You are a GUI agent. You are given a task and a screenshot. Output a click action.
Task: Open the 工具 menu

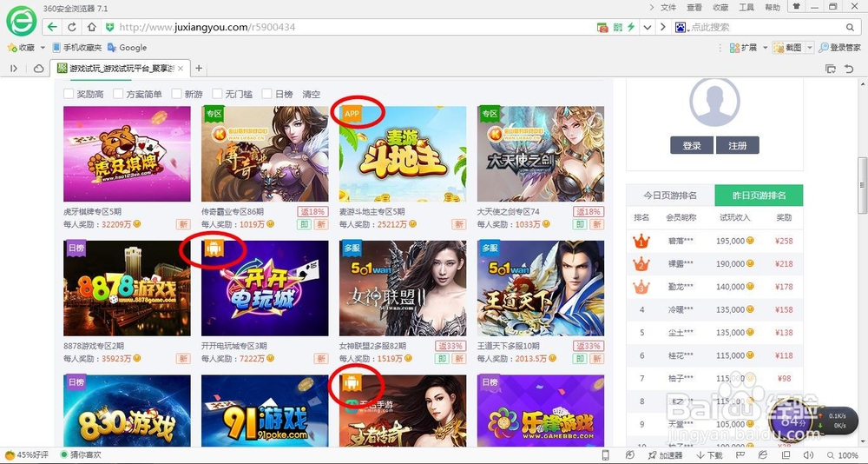746,7
